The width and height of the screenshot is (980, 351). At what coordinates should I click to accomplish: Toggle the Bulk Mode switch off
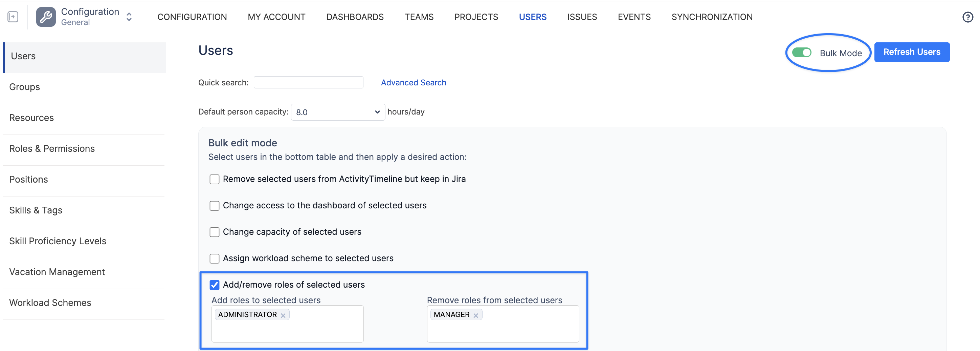coord(801,53)
